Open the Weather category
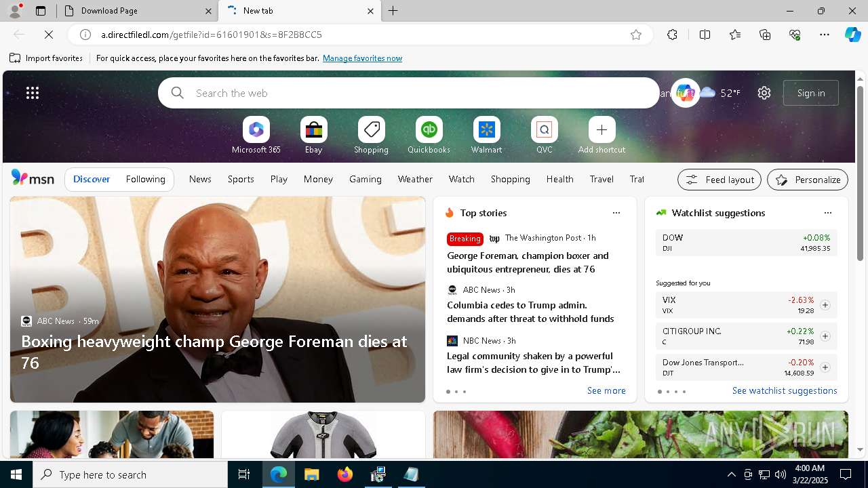Image resolution: width=868 pixels, height=488 pixels. [x=415, y=179]
